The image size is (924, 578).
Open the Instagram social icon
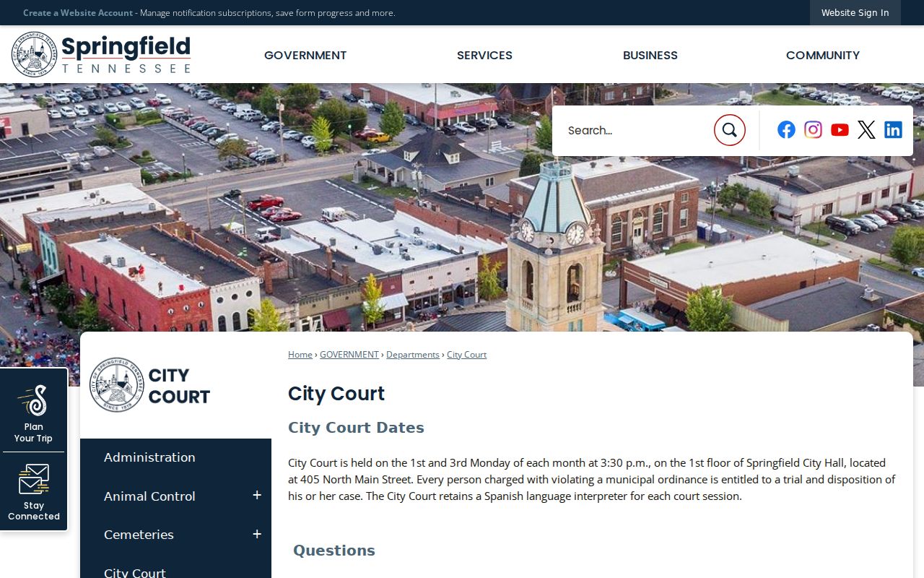[813, 130]
